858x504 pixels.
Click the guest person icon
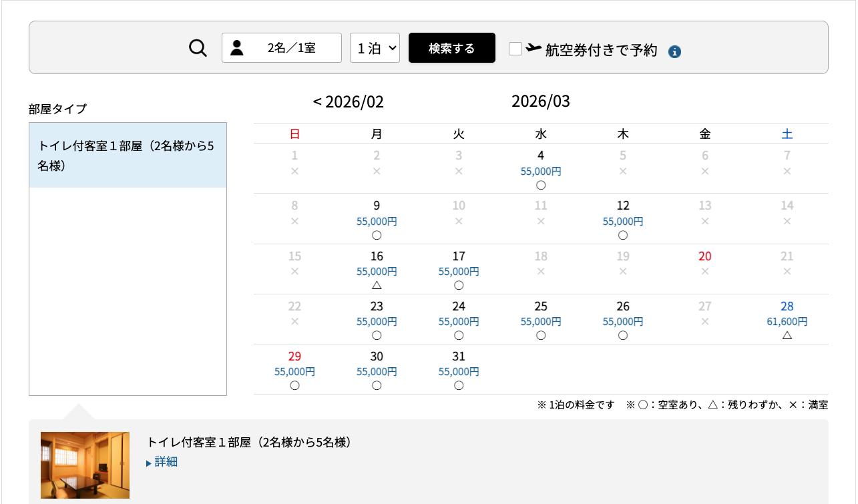click(x=237, y=48)
